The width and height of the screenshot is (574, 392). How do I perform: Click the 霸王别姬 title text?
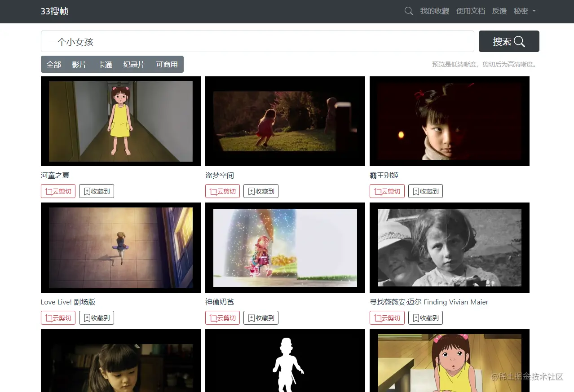(384, 175)
